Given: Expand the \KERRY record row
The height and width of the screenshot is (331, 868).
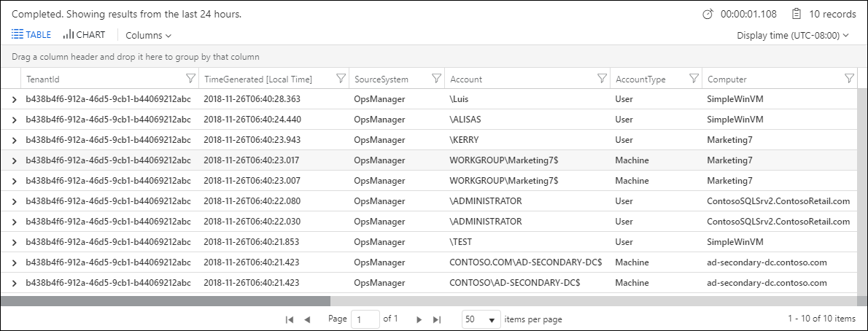Looking at the screenshot, I should tap(14, 139).
